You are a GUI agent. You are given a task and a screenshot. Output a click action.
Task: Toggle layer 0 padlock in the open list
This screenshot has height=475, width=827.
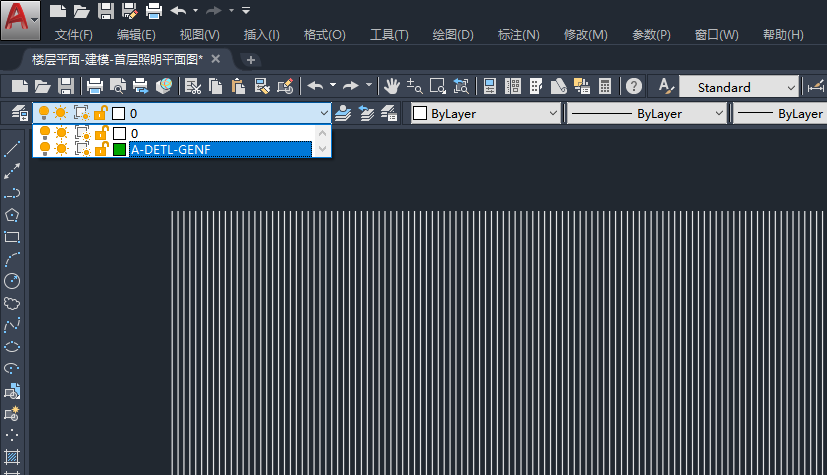click(101, 133)
